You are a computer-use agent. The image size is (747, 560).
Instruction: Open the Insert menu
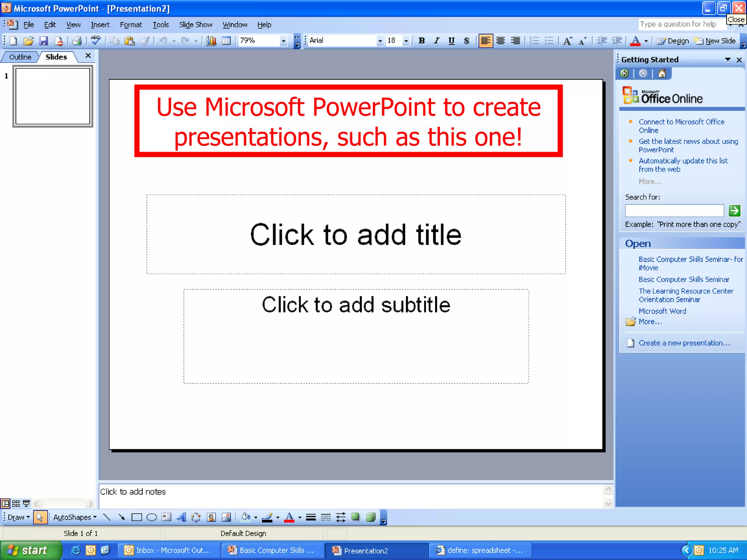[100, 25]
